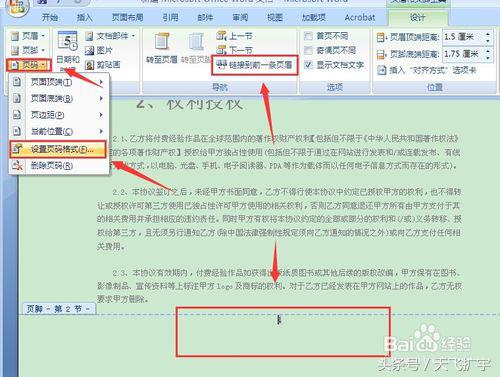Click the 导航 group label

click(x=220, y=87)
